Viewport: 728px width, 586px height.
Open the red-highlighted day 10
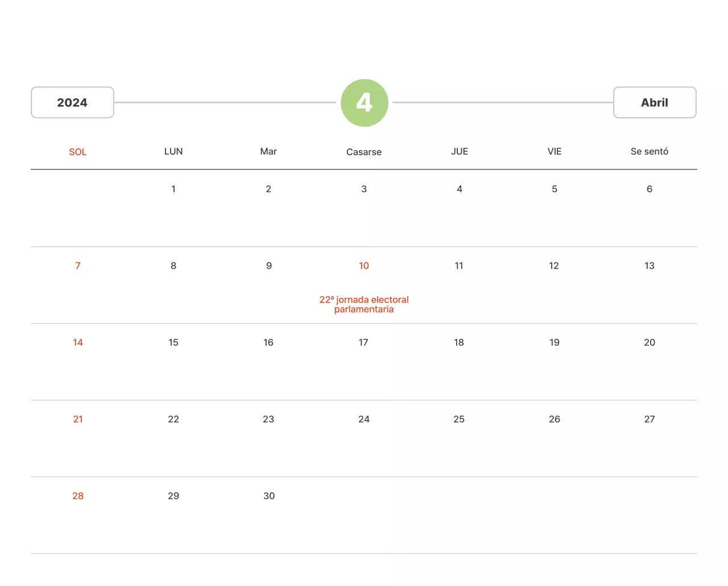[x=364, y=265]
